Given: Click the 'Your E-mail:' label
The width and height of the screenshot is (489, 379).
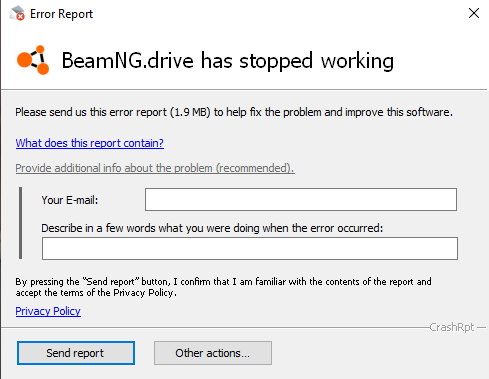Looking at the screenshot, I should [70, 200].
